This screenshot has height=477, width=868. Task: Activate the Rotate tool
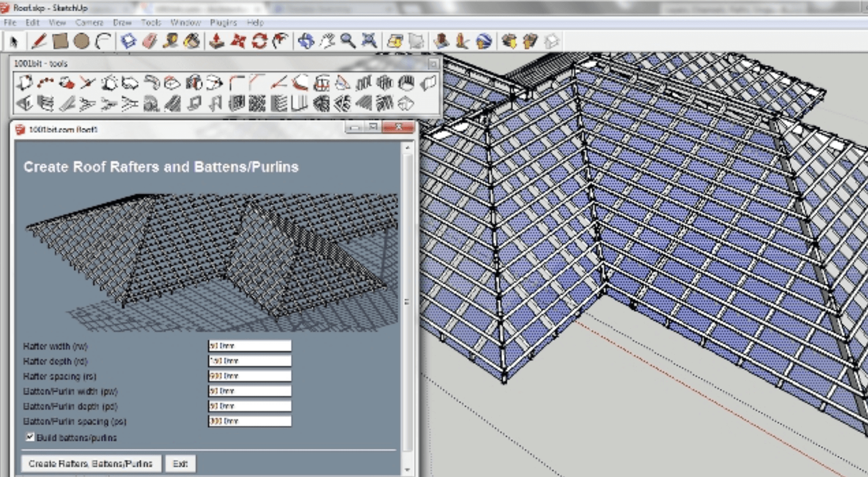(259, 41)
